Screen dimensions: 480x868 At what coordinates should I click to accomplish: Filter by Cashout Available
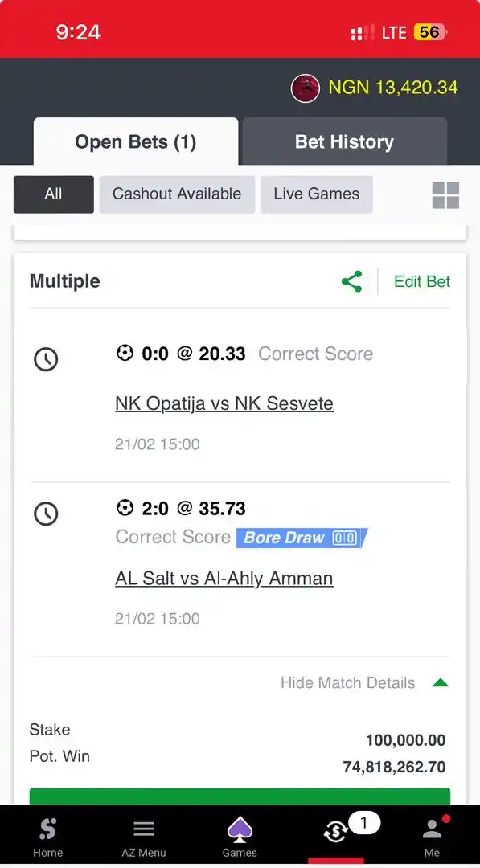tap(177, 194)
